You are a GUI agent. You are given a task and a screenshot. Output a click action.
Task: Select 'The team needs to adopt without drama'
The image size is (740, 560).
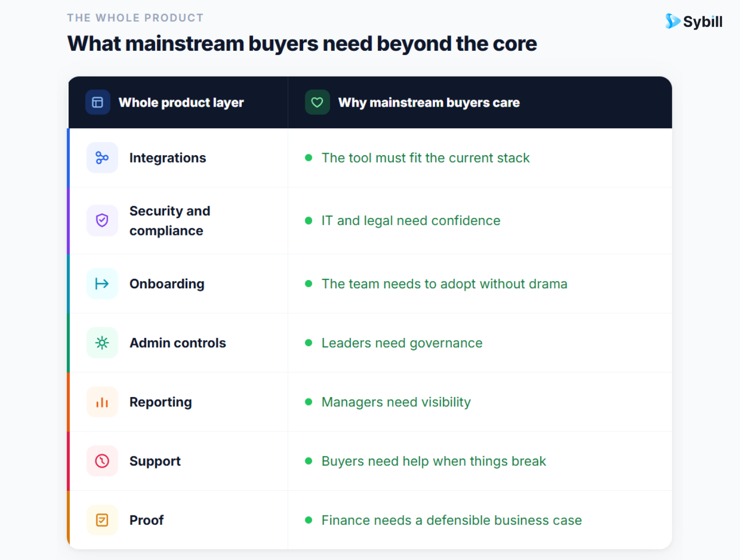[445, 284]
